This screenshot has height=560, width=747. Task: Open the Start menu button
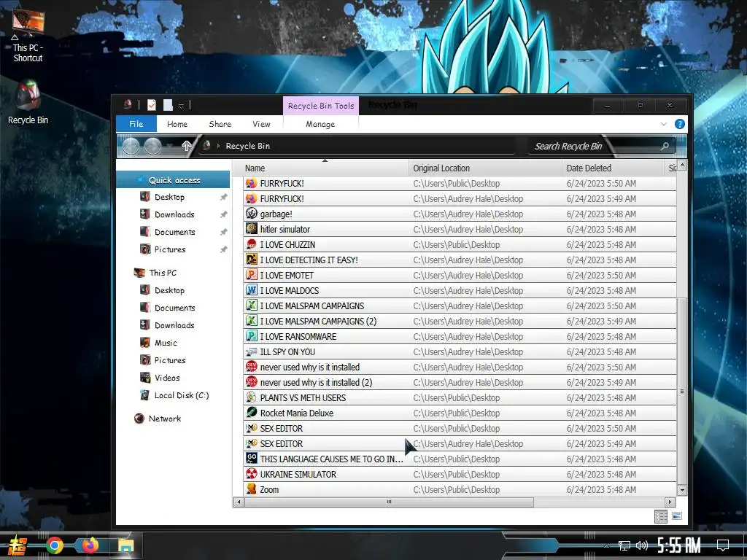(x=18, y=545)
